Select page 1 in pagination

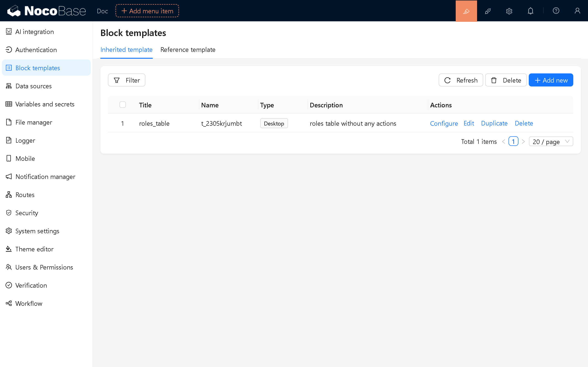pyautogui.click(x=513, y=142)
